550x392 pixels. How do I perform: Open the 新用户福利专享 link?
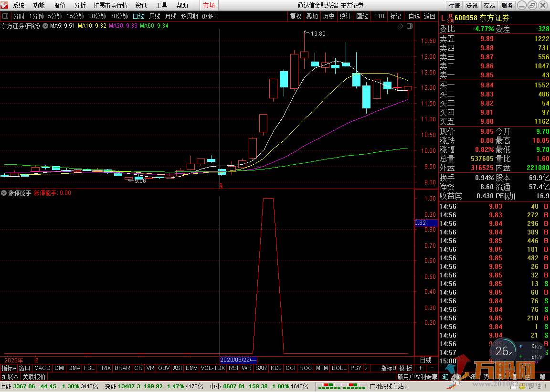click(417, 377)
